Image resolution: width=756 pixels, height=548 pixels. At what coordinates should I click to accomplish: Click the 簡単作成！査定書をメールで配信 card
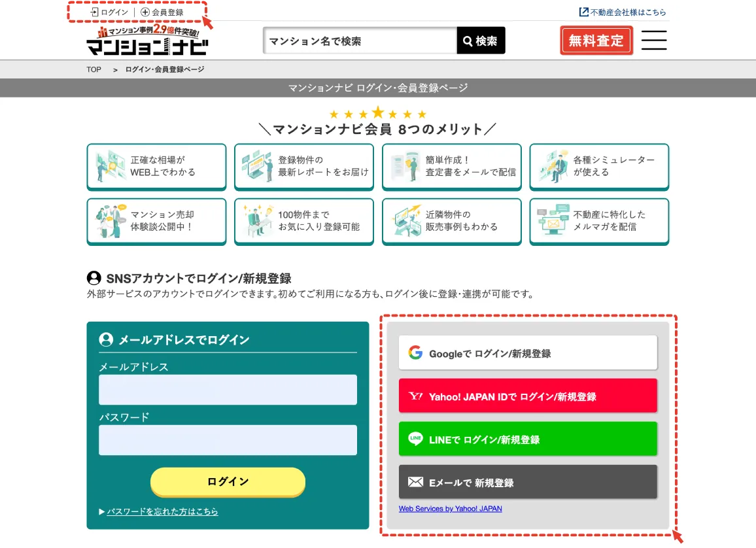452,166
